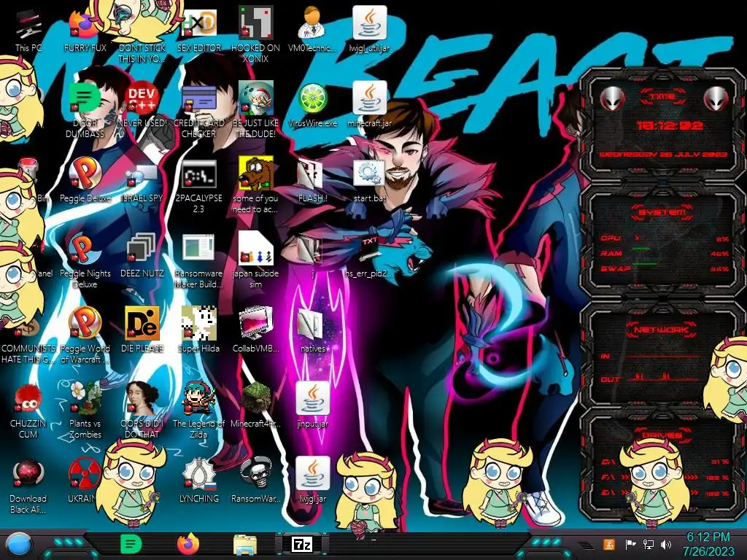Click the SYSTEM widget header
747x560 pixels.
(x=662, y=212)
